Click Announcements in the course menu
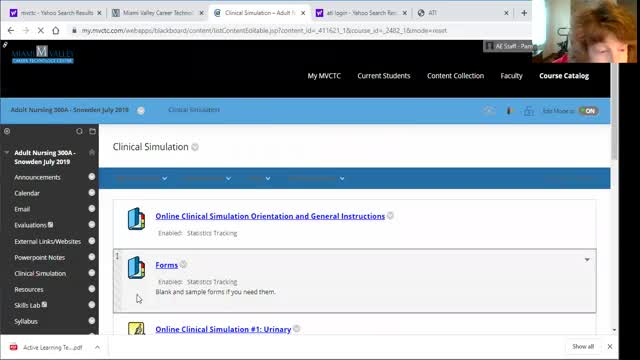 pos(37,177)
